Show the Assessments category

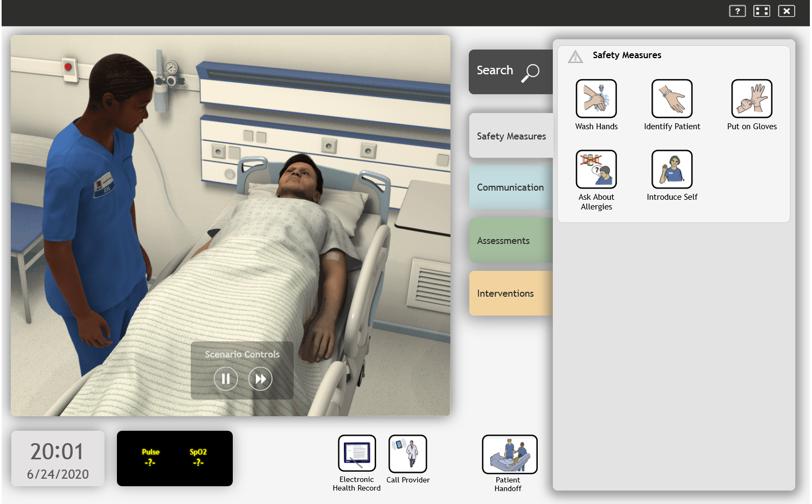coord(510,241)
